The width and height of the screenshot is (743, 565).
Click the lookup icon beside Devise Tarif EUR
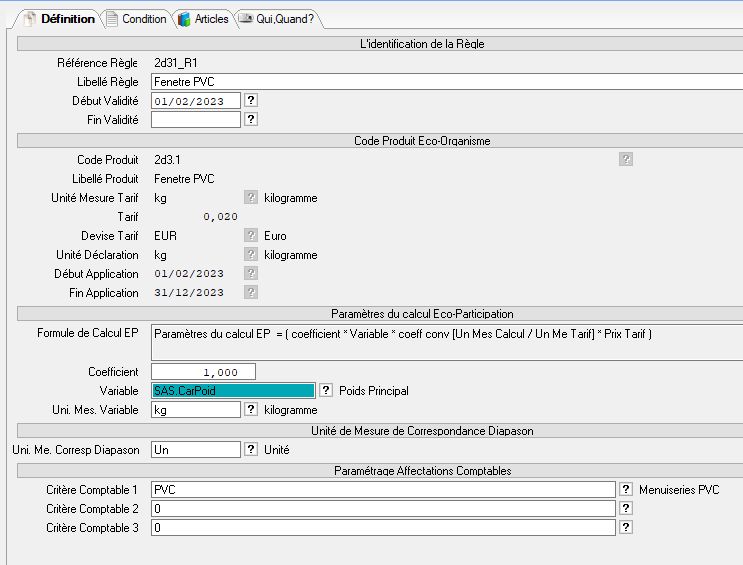[252, 236]
